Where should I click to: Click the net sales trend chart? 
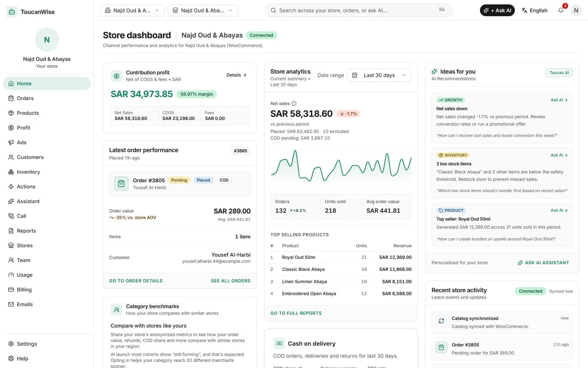click(x=341, y=166)
